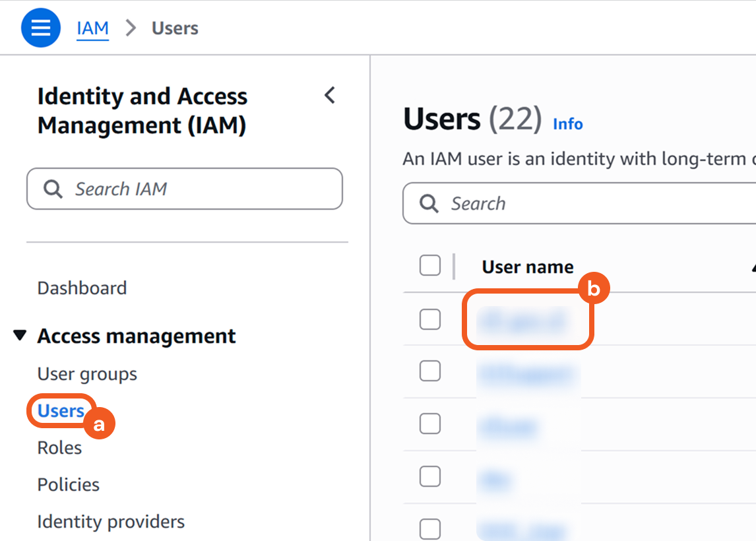The image size is (756, 541).
Task: Click the IAM breadcrumb link
Action: click(x=92, y=28)
